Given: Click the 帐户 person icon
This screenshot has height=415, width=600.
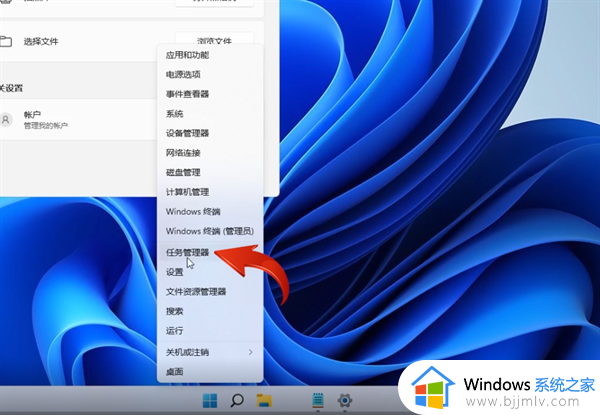Looking at the screenshot, I should coord(6,120).
